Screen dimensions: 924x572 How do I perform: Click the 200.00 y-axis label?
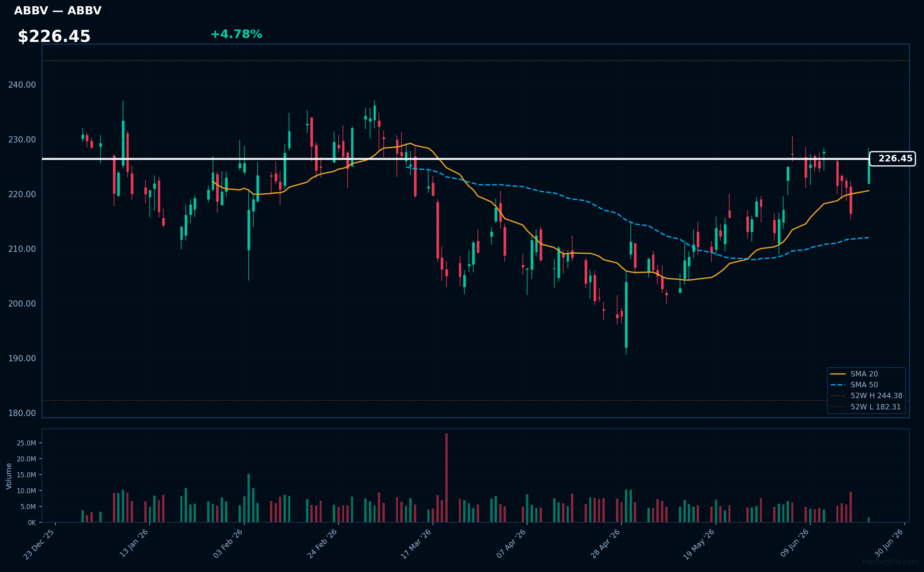click(22, 303)
